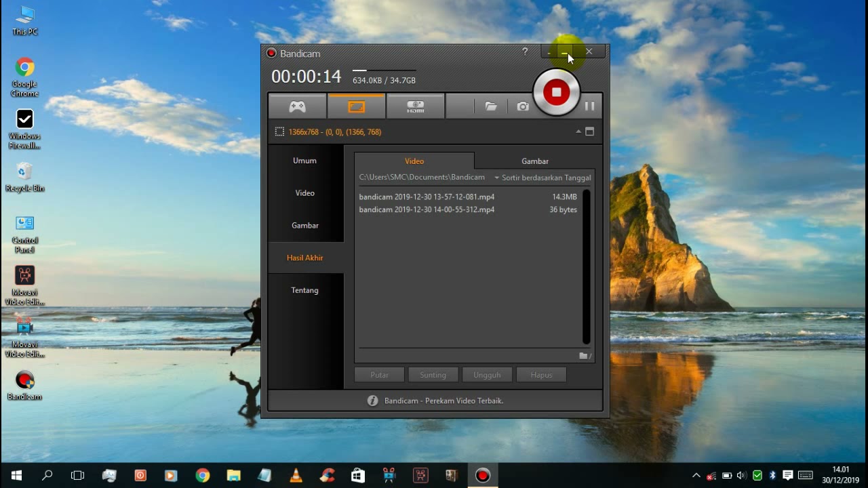Viewport: 868px width, 488px height.
Task: Open the folder icon below the file list
Action: (x=585, y=356)
